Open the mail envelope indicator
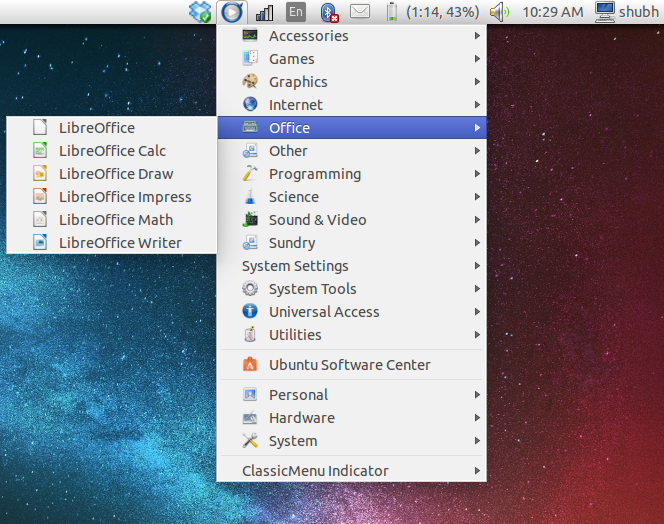664x524 pixels. pos(360,11)
